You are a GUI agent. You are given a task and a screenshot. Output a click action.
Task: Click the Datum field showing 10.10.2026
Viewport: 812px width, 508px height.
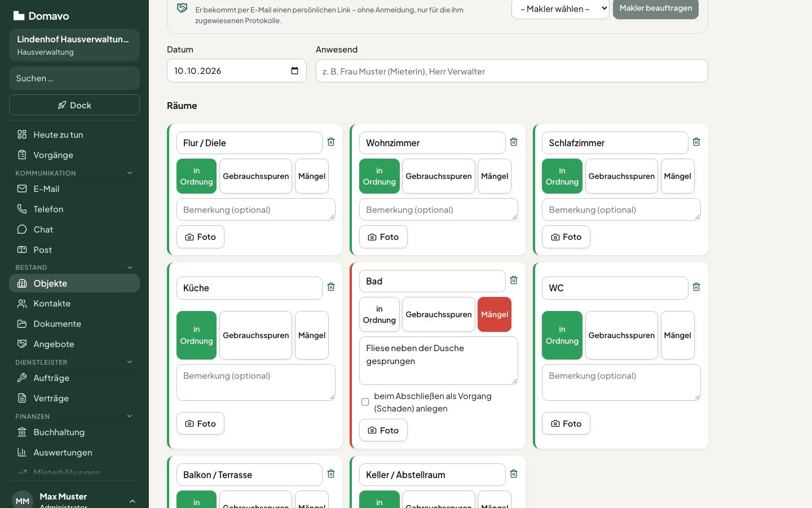pyautogui.click(x=237, y=71)
